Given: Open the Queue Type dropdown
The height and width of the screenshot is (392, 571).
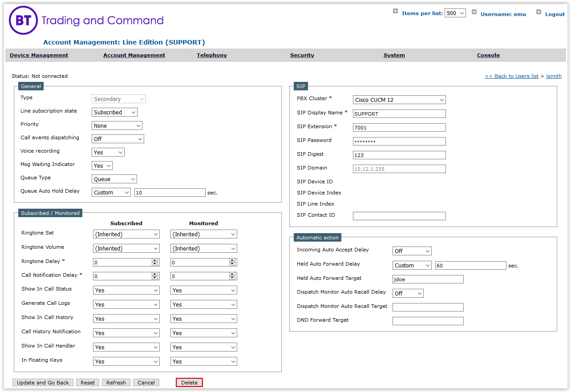Looking at the screenshot, I should (114, 179).
